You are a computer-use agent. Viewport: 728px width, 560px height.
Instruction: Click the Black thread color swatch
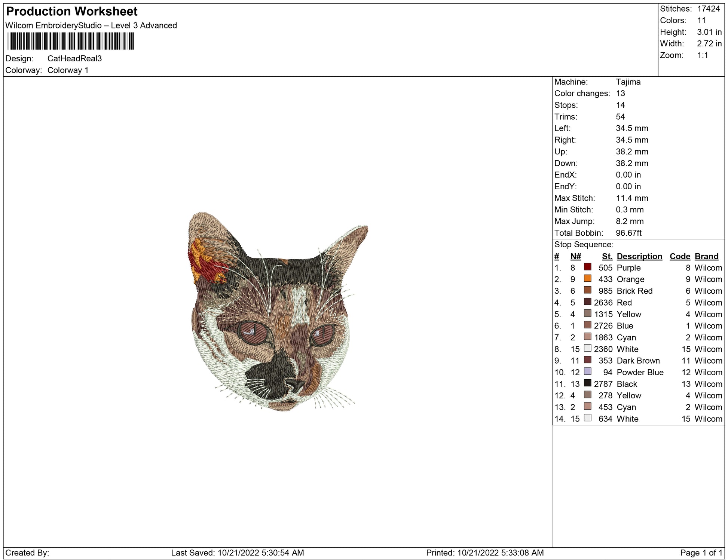pyautogui.click(x=587, y=383)
